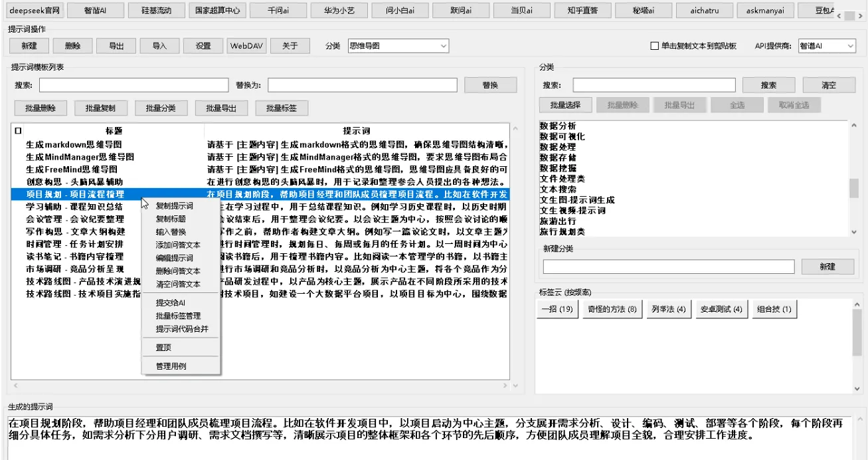
Task: Select the 生成markdown思维导图 row
Action: point(260,144)
